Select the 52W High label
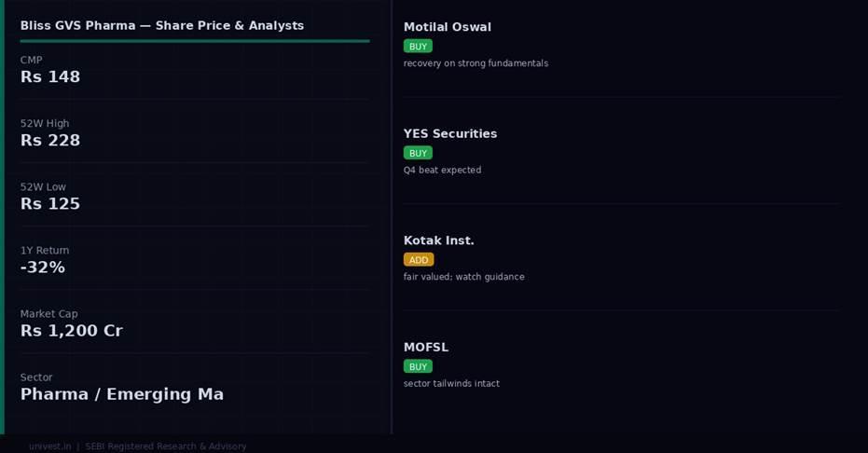Viewport: 868px width, 453px height. (x=45, y=123)
